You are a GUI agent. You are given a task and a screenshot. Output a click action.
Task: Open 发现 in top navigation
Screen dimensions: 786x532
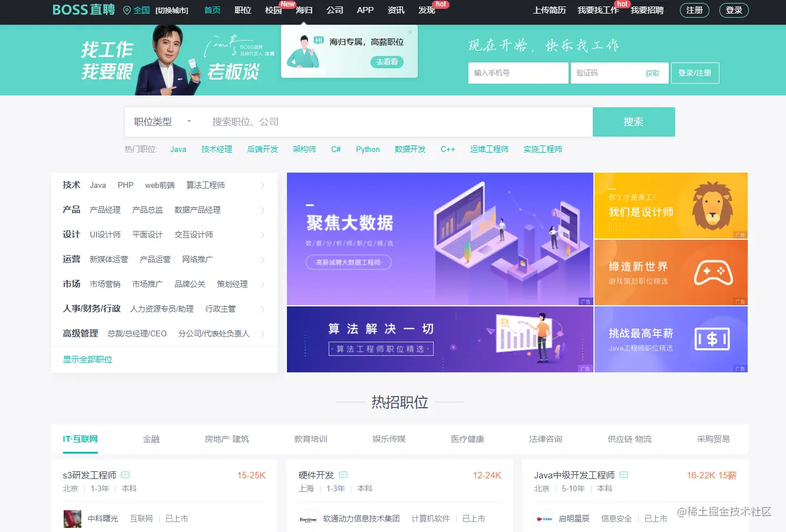[x=427, y=10]
